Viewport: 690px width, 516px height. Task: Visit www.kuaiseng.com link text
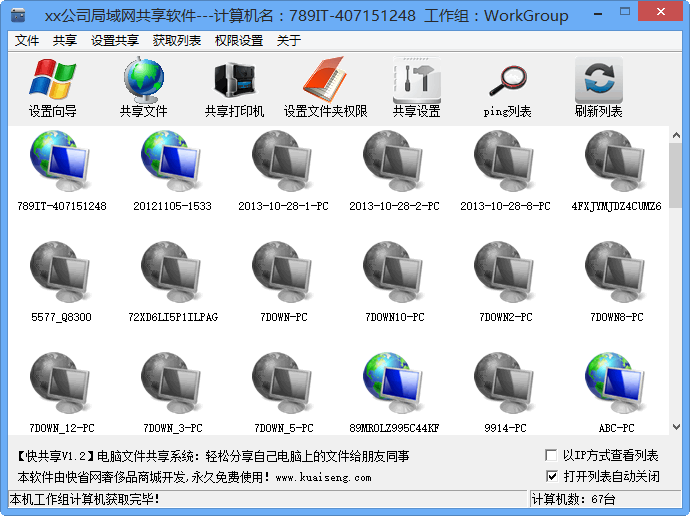[323, 477]
